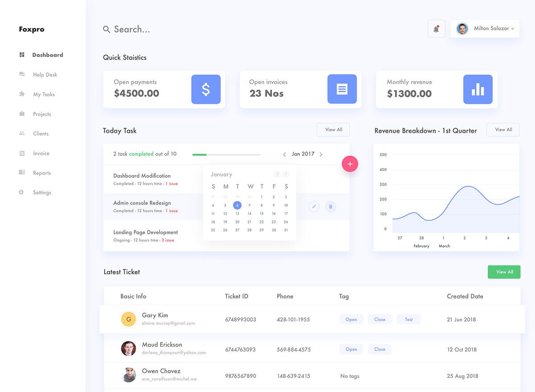Open Settings in the sidebar
Image resolution: width=535 pixels, height=392 pixels.
pyautogui.click(x=42, y=193)
